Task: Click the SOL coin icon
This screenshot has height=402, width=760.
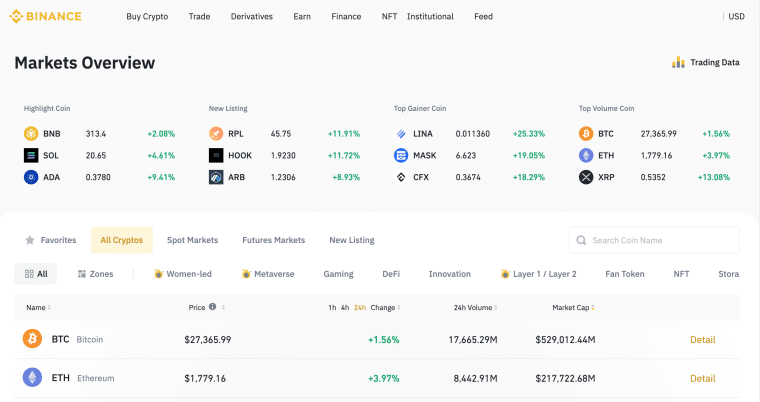Action: [31, 155]
